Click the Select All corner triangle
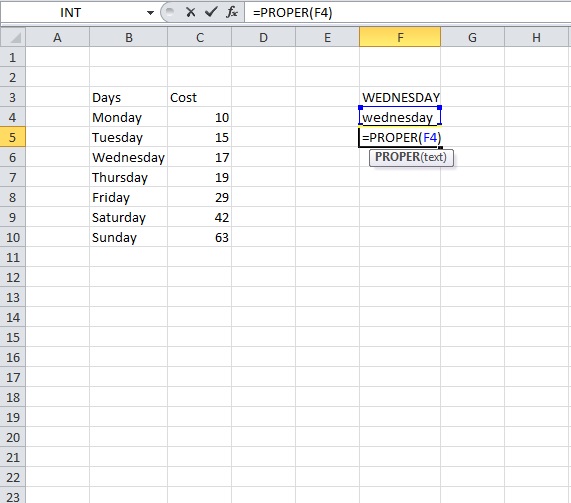The height and width of the screenshot is (503, 571). 13,37
